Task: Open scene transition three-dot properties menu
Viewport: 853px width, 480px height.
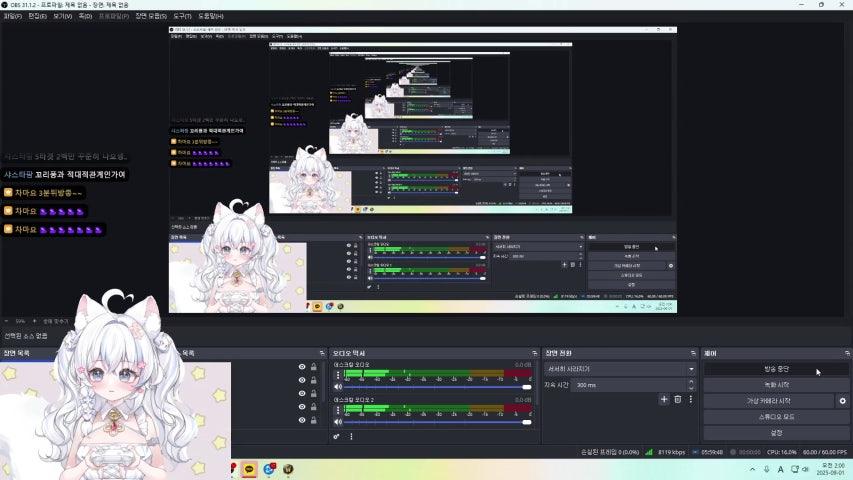Action: click(x=691, y=399)
